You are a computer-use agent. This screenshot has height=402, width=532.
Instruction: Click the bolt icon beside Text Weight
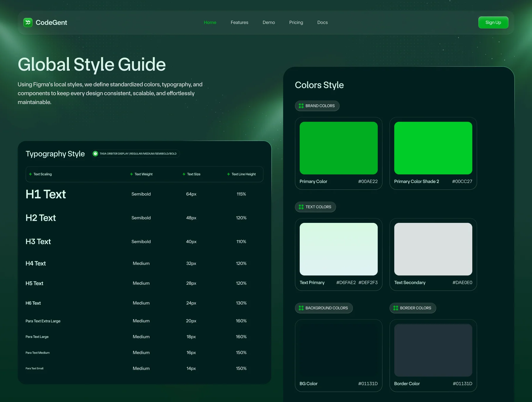[132, 174]
